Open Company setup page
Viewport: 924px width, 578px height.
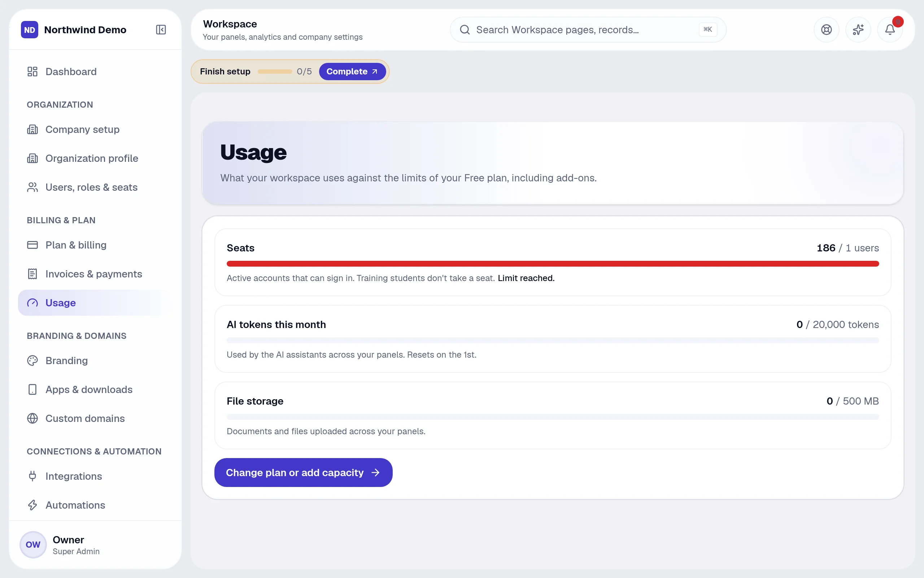(x=95, y=130)
